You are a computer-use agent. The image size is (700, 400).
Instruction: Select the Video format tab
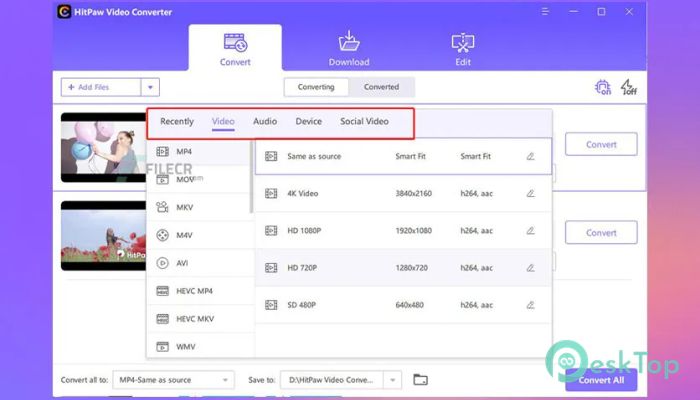click(223, 121)
